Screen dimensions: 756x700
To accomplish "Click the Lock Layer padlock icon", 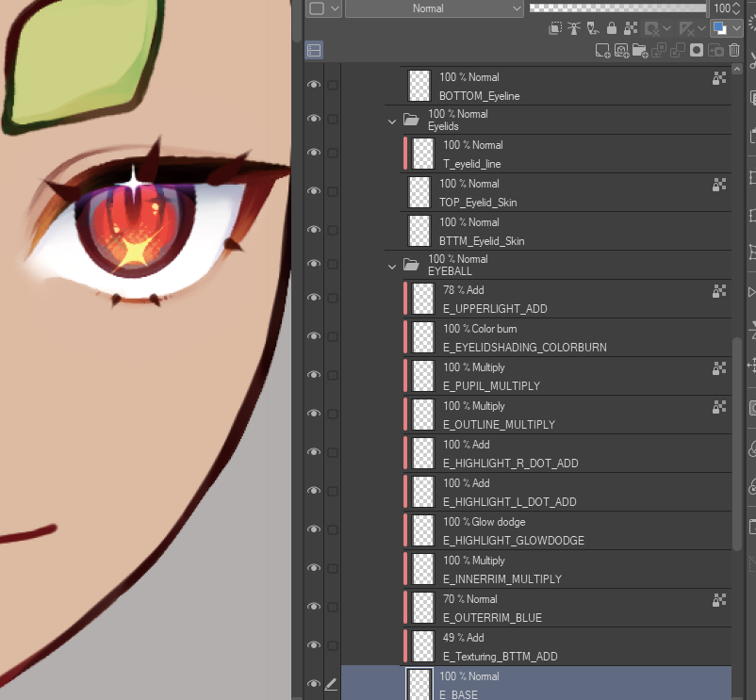I will [x=612, y=28].
